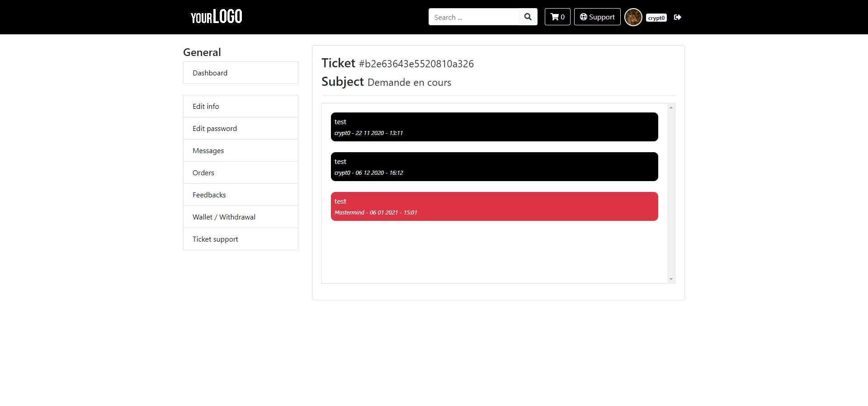
Task: Open Messages in the sidebar
Action: tap(241, 150)
